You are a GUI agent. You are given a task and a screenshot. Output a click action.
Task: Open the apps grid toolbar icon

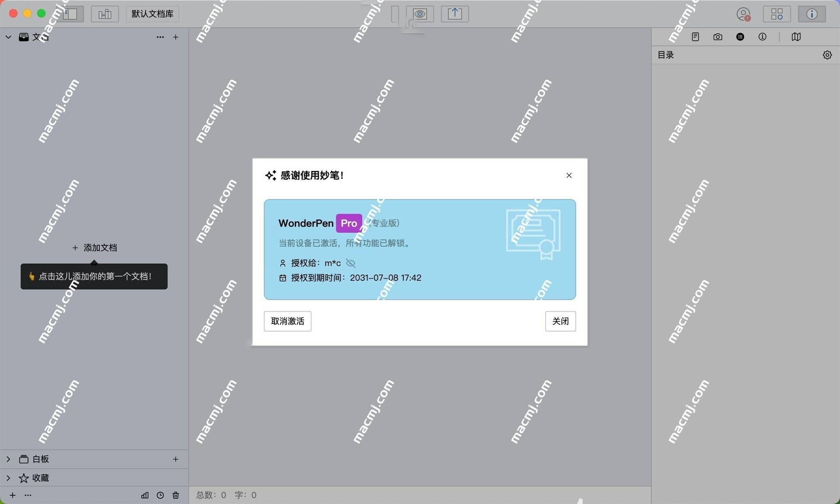coord(777,14)
